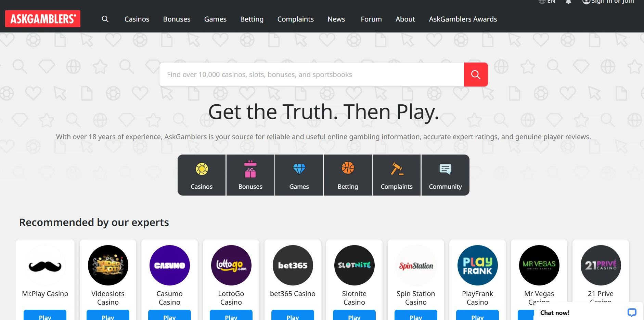Screen dimensions: 644x320
Task: Open the Chat now widget
Action: (x=588, y=312)
